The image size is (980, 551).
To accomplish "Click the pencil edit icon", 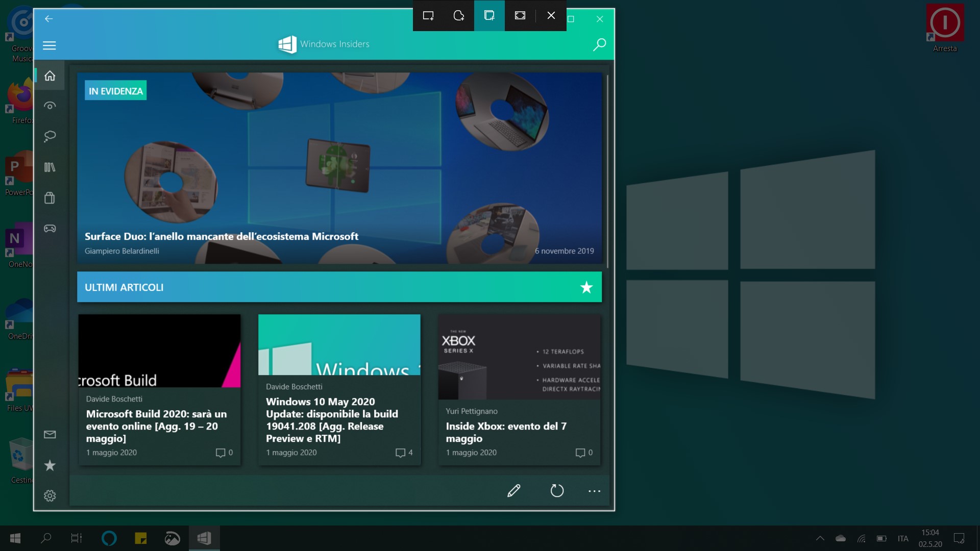I will [514, 491].
